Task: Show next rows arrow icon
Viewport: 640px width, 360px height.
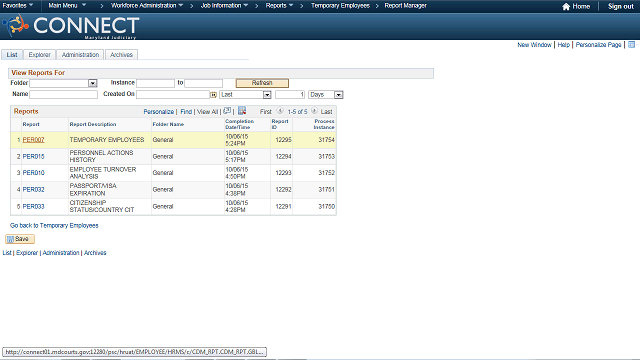Action: pyautogui.click(x=314, y=111)
